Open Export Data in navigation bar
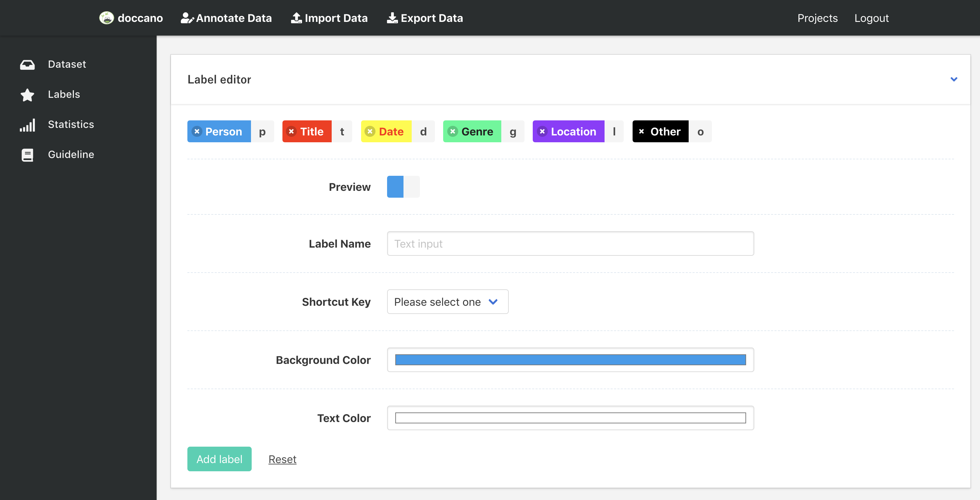Viewport: 980px width, 500px height. click(x=425, y=18)
